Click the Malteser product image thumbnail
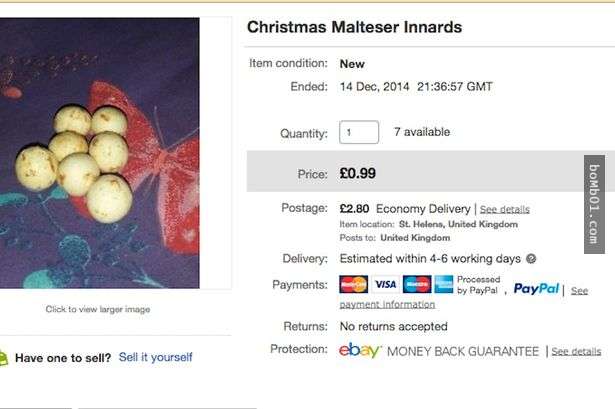The width and height of the screenshot is (615, 409). (x=99, y=152)
